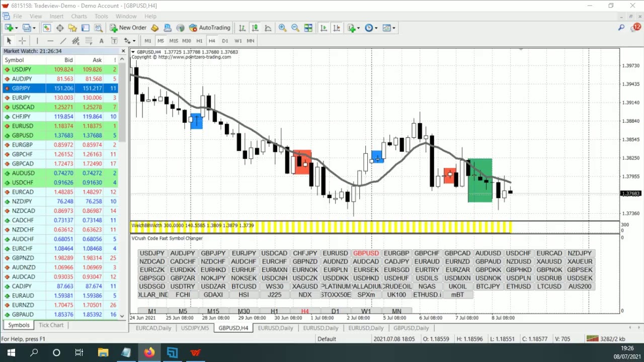Open Firefox from the Windows taskbar
This screenshot has width=644, height=362.
tap(149, 352)
